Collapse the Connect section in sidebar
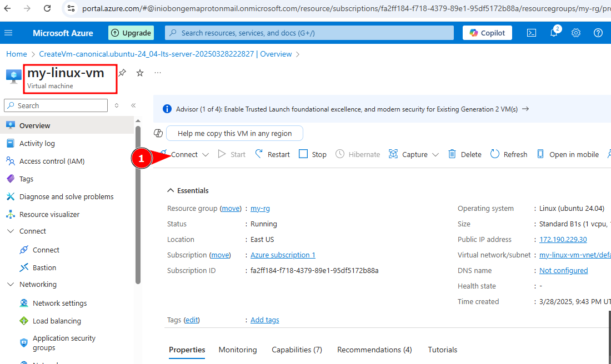The image size is (611, 364). (x=11, y=231)
